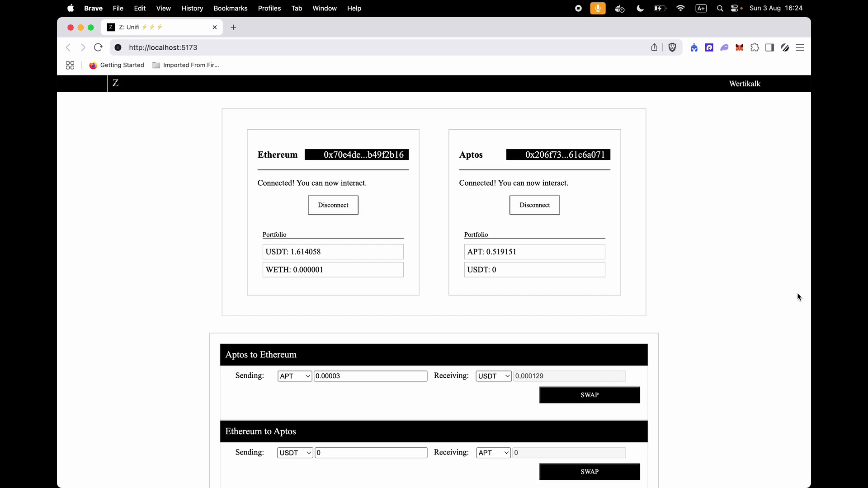This screenshot has height=488, width=868.
Task: Click the MetaMask fox extension icon
Action: pyautogui.click(x=740, y=47)
